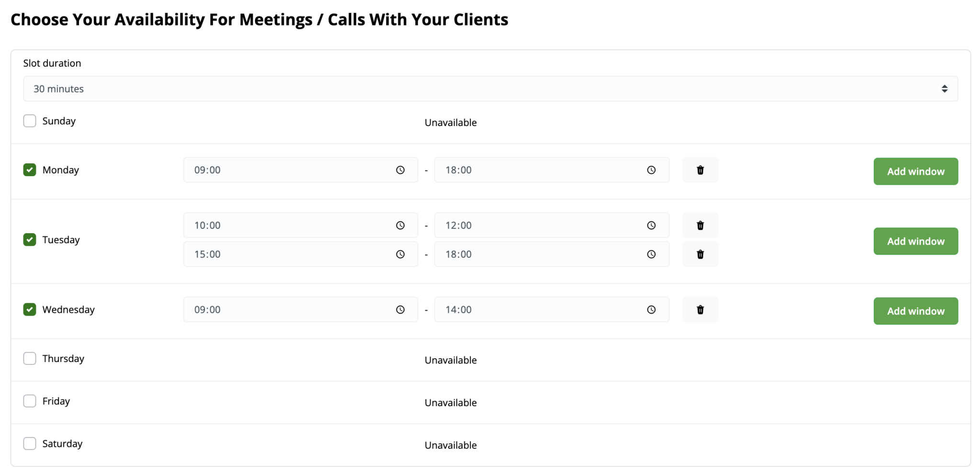Edit Wednesday 09:00 start time field
The width and height of the screenshot is (980, 476).
pyautogui.click(x=301, y=310)
